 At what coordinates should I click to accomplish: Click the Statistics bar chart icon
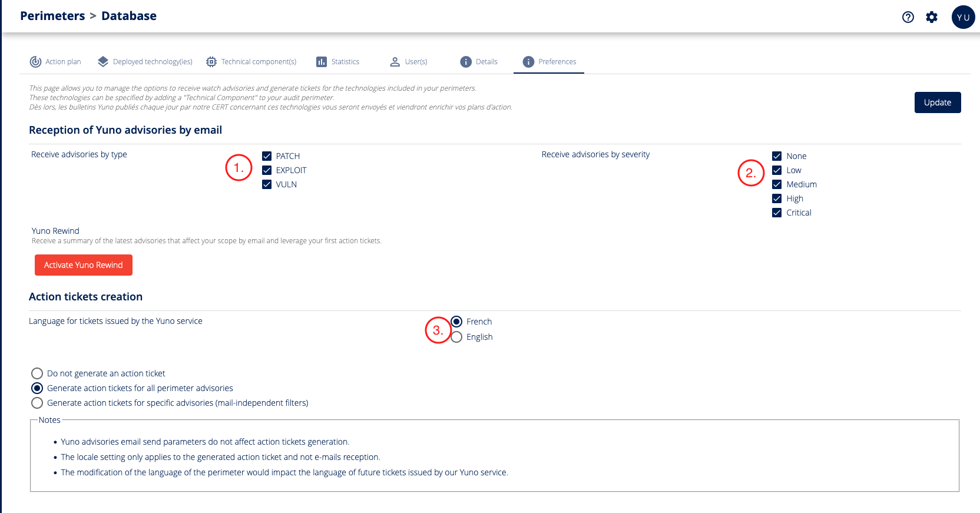pyautogui.click(x=322, y=62)
